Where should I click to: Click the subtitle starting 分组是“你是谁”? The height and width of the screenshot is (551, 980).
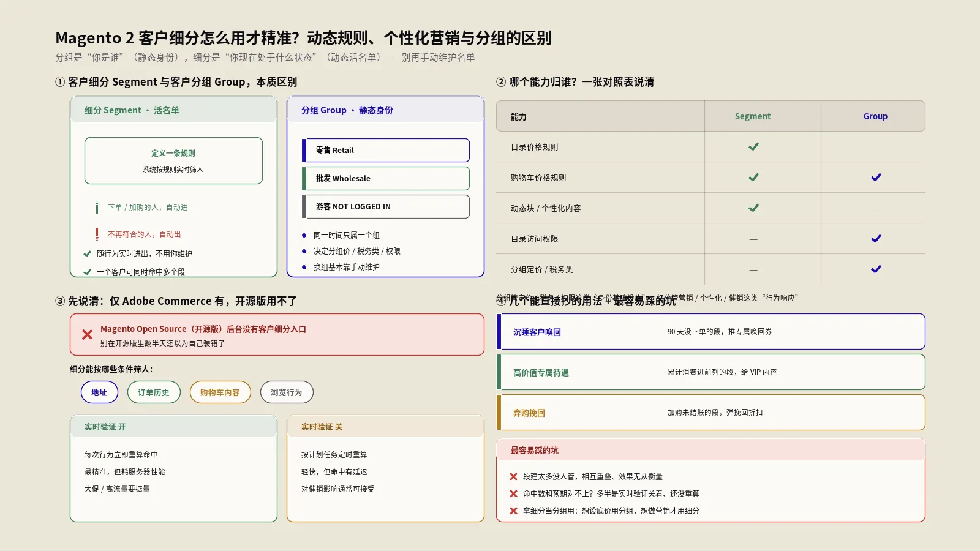pos(265,58)
